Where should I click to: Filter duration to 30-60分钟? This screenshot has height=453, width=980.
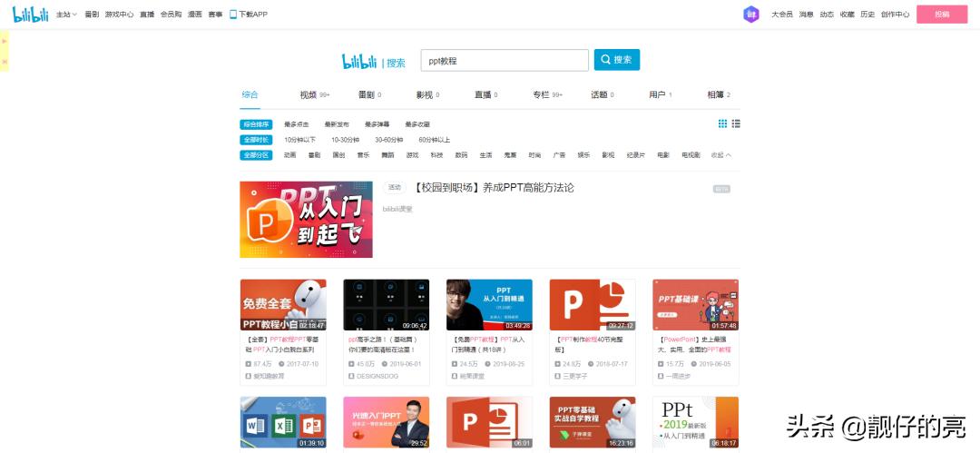coord(388,140)
